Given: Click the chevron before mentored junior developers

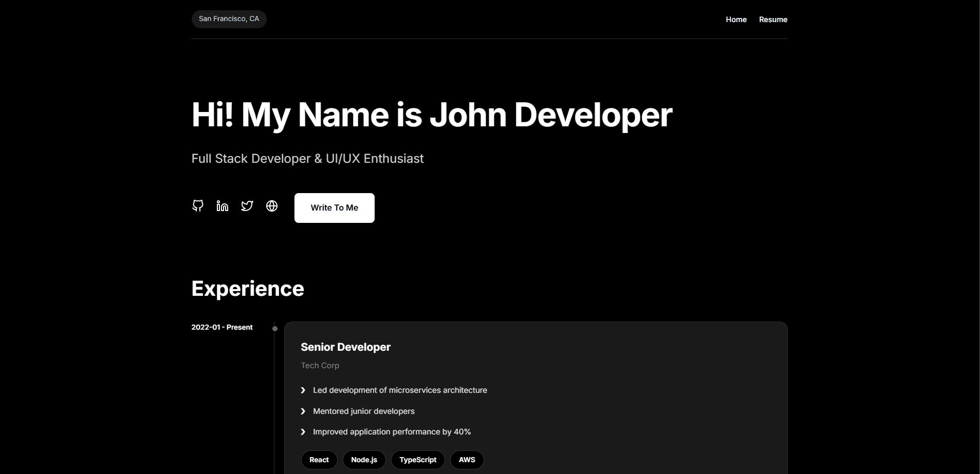Looking at the screenshot, I should [303, 411].
